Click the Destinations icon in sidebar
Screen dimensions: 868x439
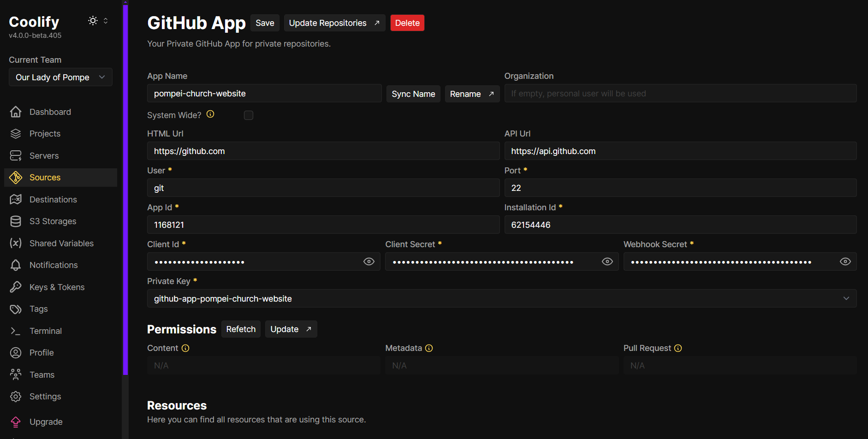(x=16, y=200)
